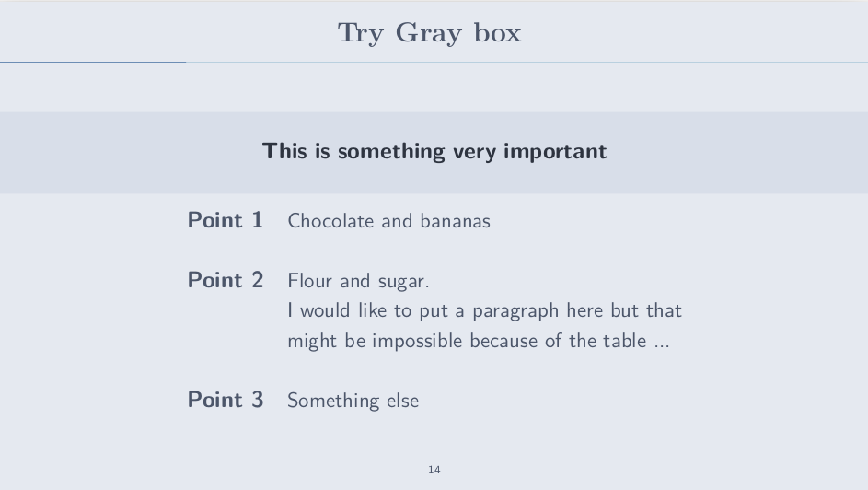
Task: Click the ellipsis after "the table"
Action: tap(661, 343)
